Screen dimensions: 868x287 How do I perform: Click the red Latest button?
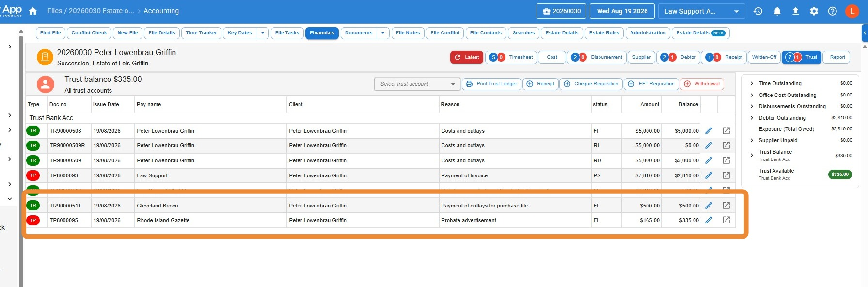pos(467,57)
